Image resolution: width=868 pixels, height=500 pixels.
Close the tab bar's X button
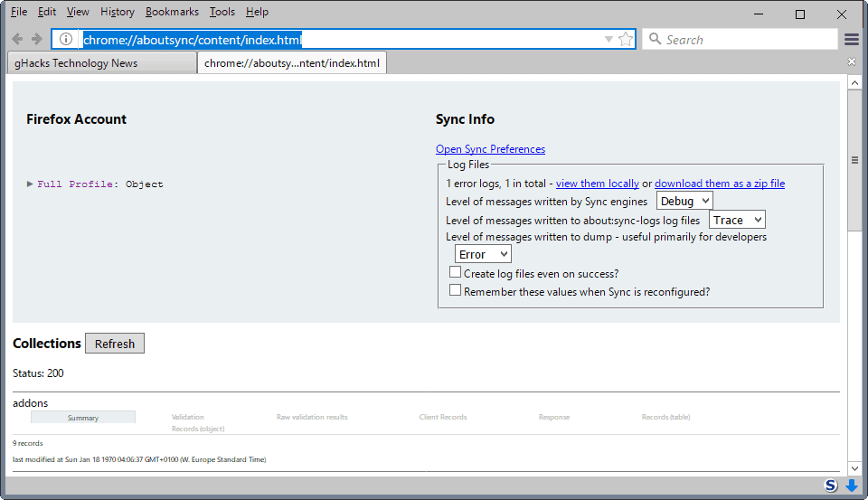[x=852, y=61]
